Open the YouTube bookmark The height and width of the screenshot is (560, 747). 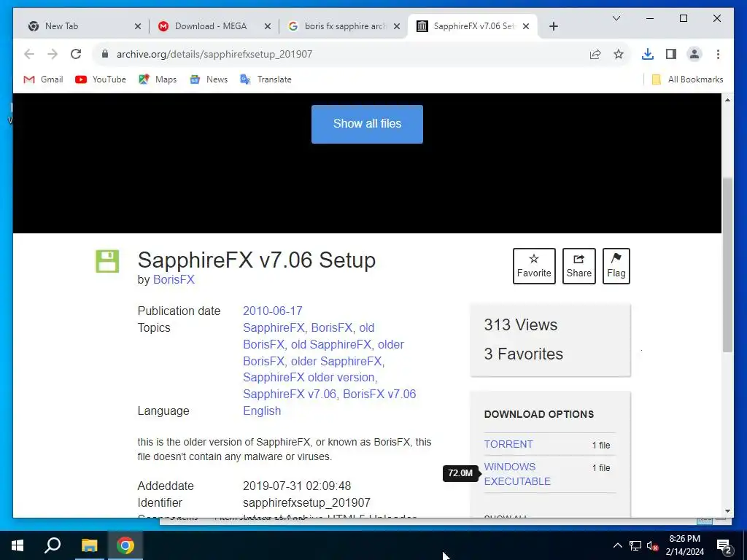pos(101,79)
